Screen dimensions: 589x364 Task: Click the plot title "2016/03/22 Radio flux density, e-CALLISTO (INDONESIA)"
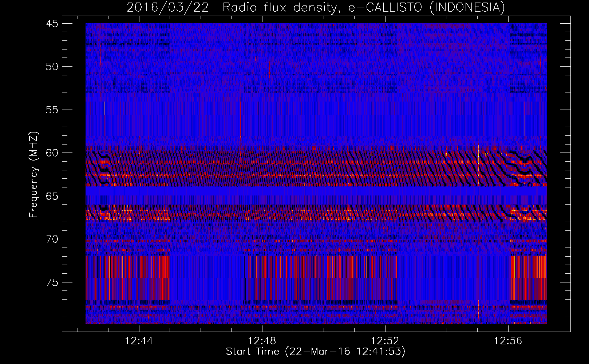[x=316, y=7]
